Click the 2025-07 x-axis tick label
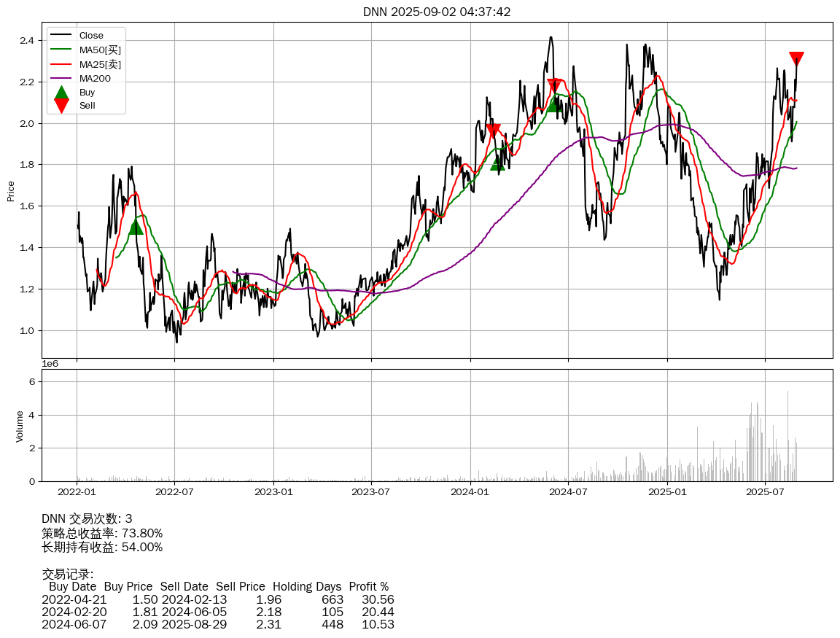The image size is (840, 638). (765, 491)
